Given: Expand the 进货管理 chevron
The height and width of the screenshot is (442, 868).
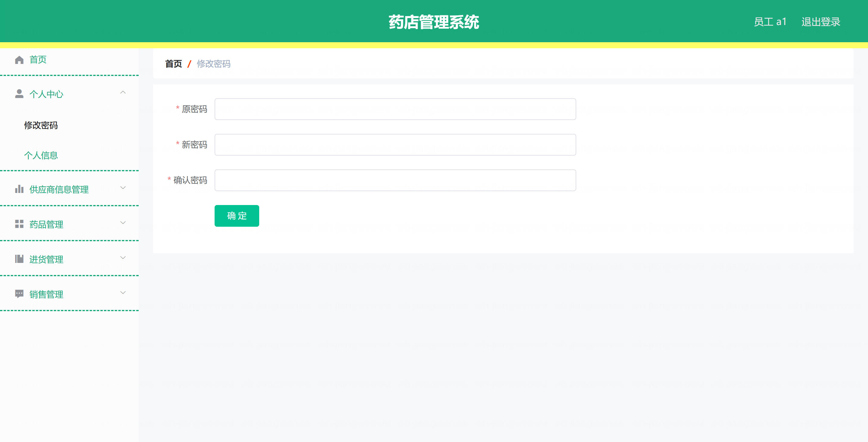Looking at the screenshot, I should point(123,257).
